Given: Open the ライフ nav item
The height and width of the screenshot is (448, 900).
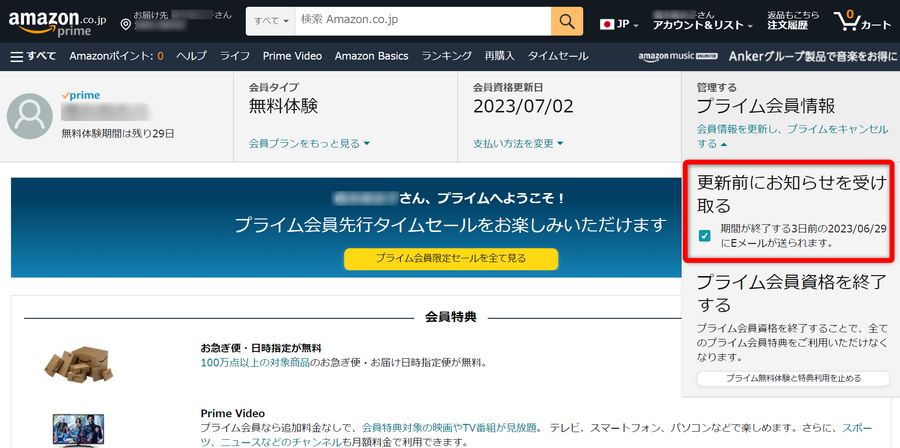Looking at the screenshot, I should (235, 56).
